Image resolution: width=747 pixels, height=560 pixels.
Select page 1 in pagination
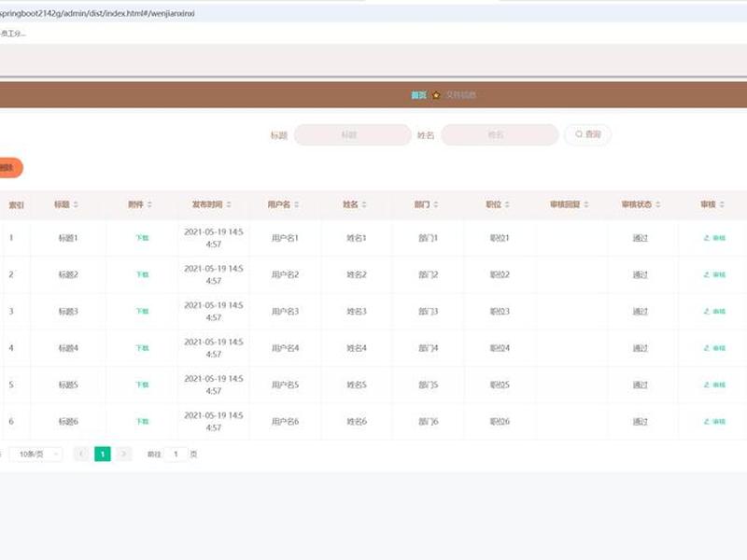(x=103, y=454)
